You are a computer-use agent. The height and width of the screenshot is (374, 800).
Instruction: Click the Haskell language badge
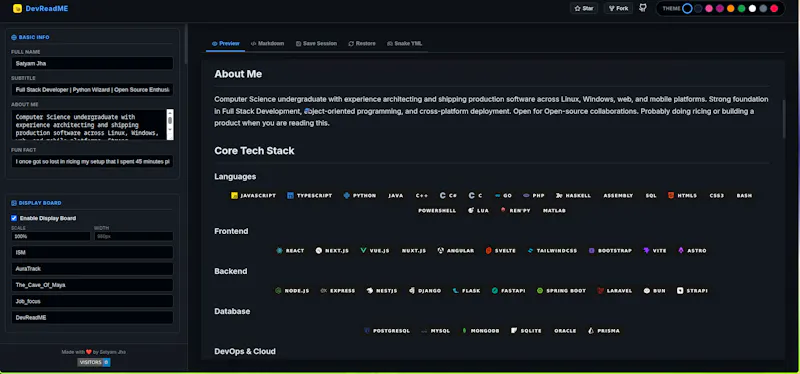point(573,195)
